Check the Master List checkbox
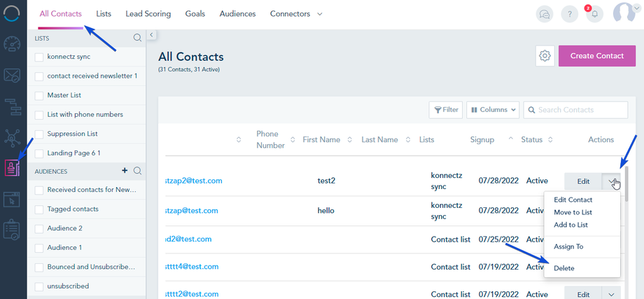 pos(39,95)
